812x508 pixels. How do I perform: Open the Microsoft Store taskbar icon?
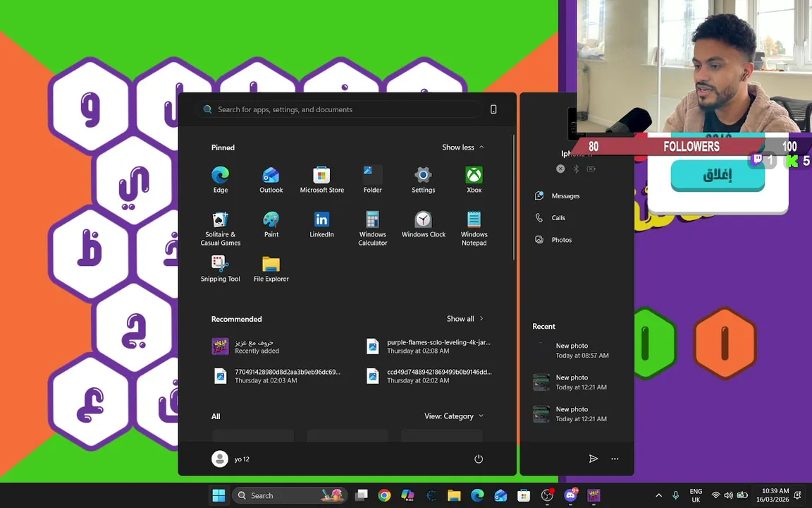pos(524,495)
